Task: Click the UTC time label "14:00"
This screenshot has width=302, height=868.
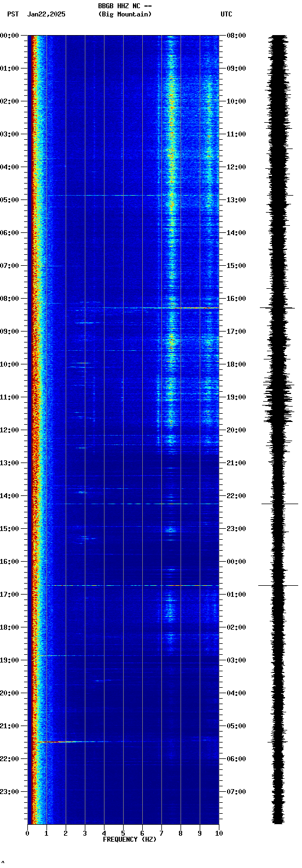Action: 236,233
